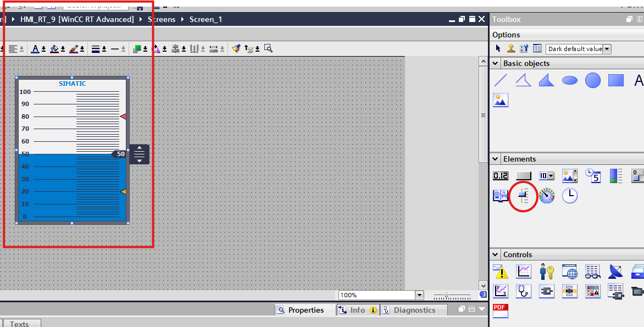Screen dimensions: 644x327
Task: Adjust the zoom slider in status bar
Action: click(x=446, y=295)
